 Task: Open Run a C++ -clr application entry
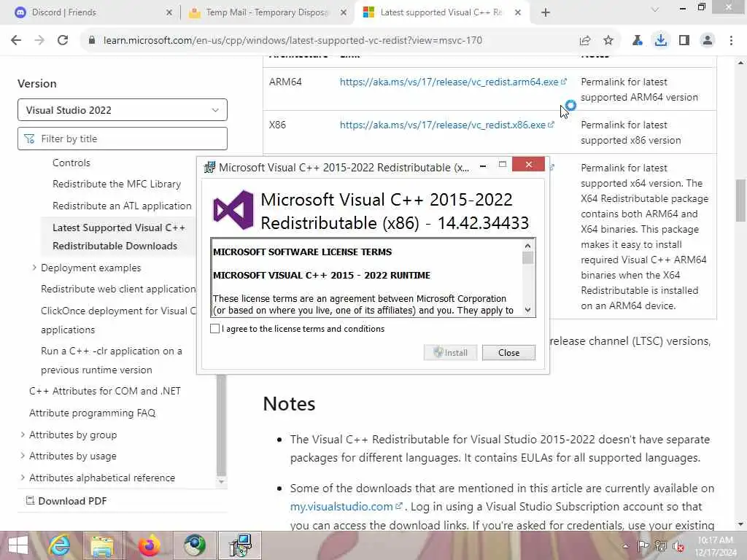112,360
